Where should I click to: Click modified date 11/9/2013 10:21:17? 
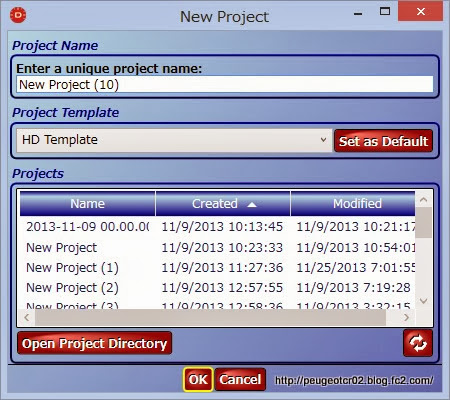356,227
